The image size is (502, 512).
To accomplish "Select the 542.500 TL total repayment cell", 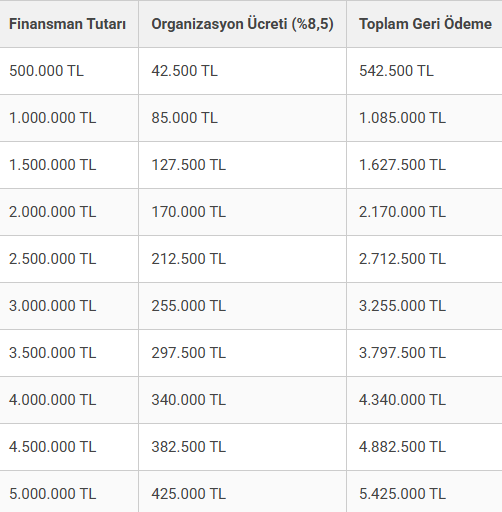I will [425, 71].
